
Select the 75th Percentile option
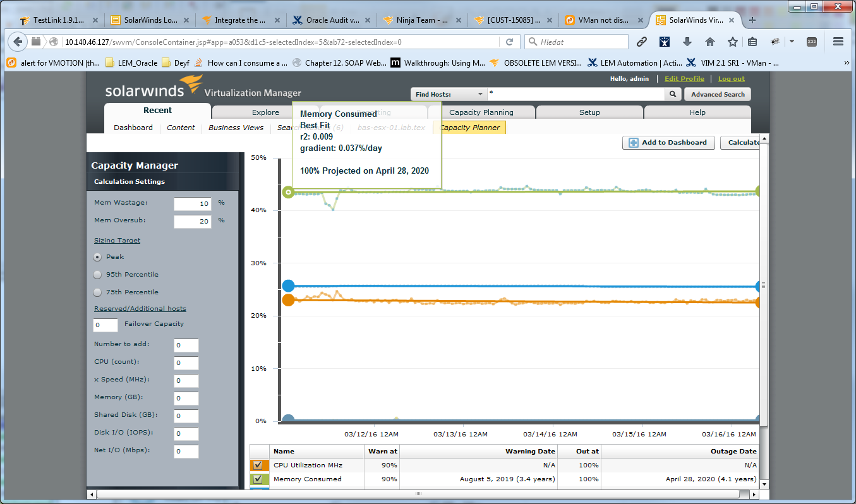97,292
